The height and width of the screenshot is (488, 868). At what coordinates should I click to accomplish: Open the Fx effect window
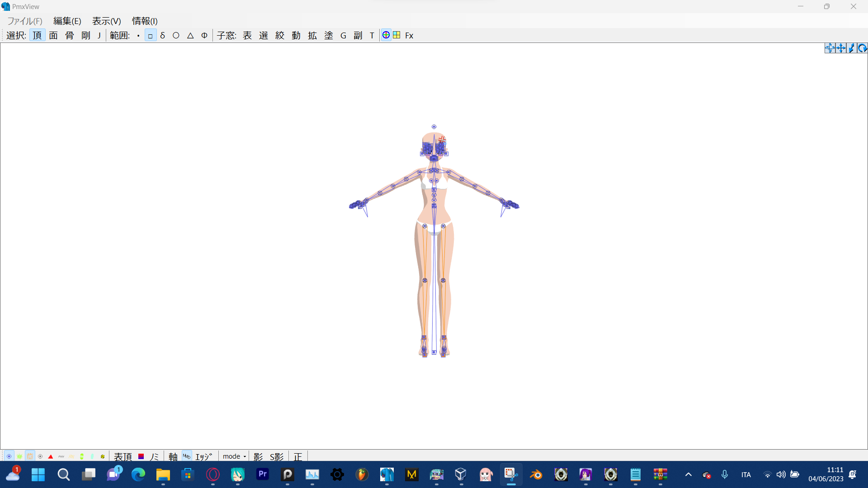409,35
